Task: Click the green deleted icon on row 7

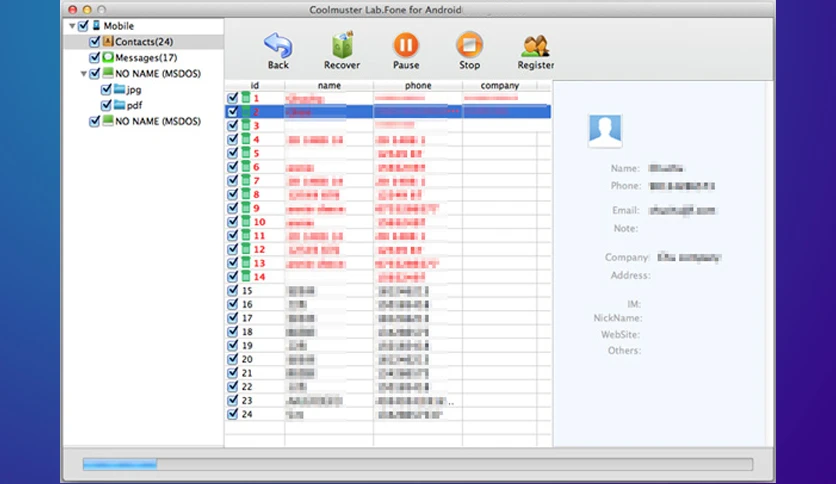Action: tap(246, 180)
